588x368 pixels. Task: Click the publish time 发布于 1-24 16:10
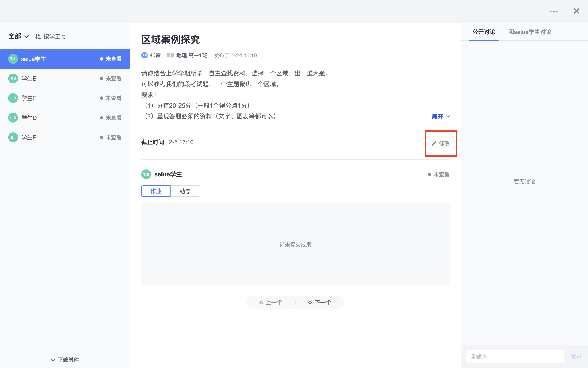235,55
